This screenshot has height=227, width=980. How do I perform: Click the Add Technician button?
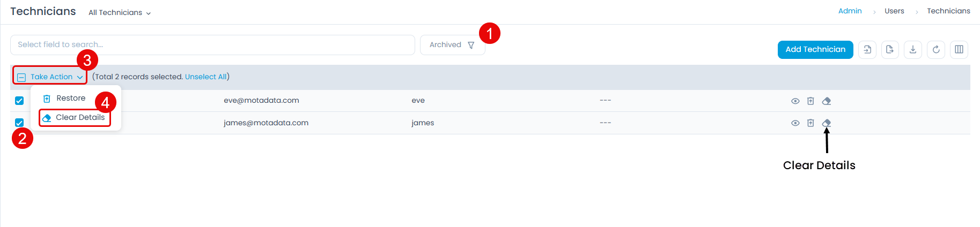point(815,50)
